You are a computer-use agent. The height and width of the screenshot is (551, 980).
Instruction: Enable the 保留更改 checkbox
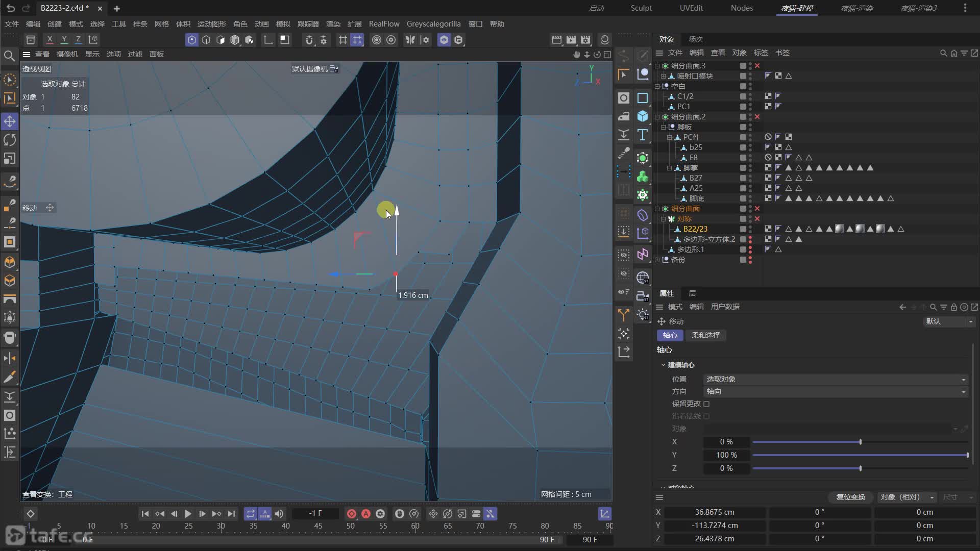point(706,404)
